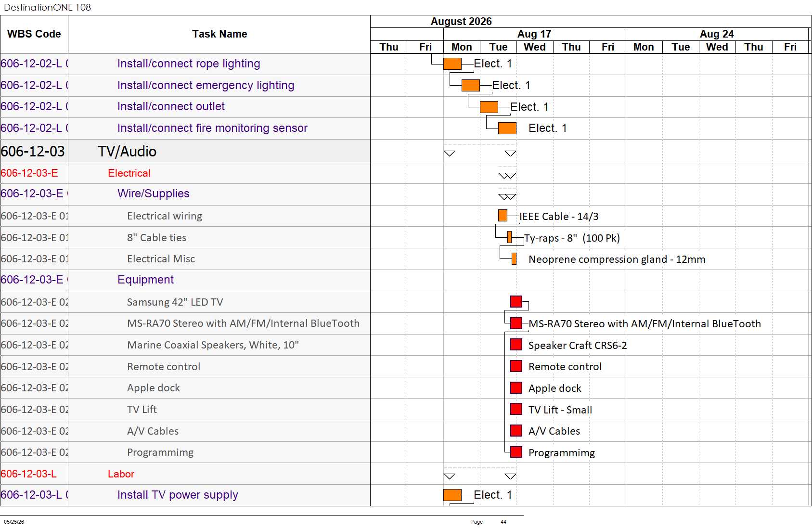Select the Aug 17 week header
Image resolution: width=812 pixels, height=528 pixels.
coord(534,34)
